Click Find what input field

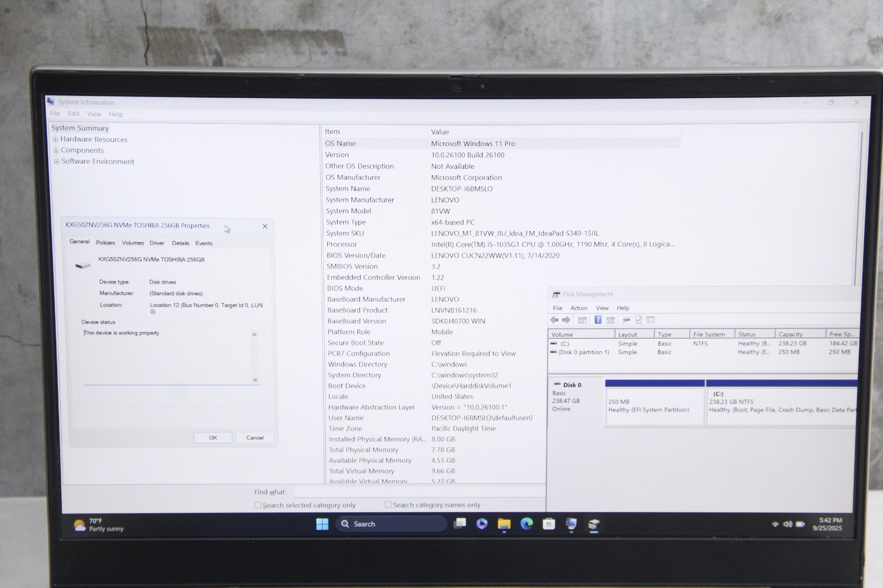pos(419,491)
